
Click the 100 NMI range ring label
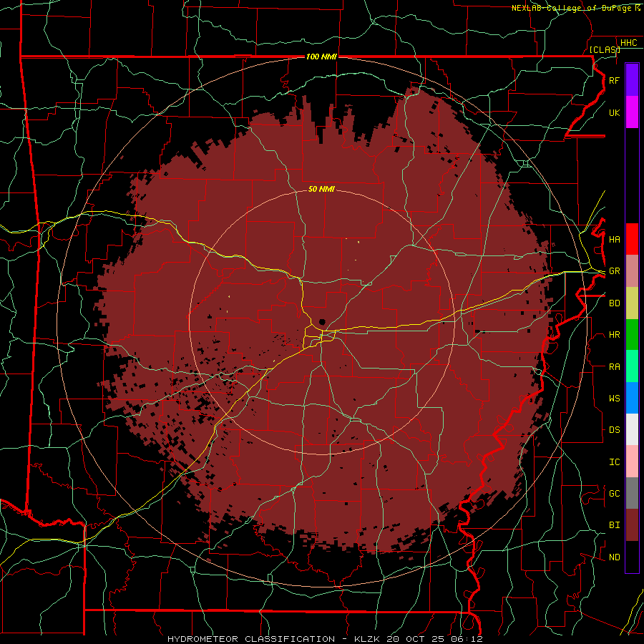pyautogui.click(x=321, y=57)
